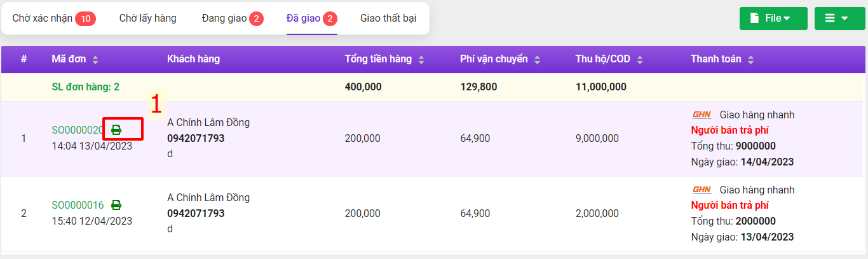Click the print icon beside order SO0000016
868x259 pixels.
[x=116, y=205]
